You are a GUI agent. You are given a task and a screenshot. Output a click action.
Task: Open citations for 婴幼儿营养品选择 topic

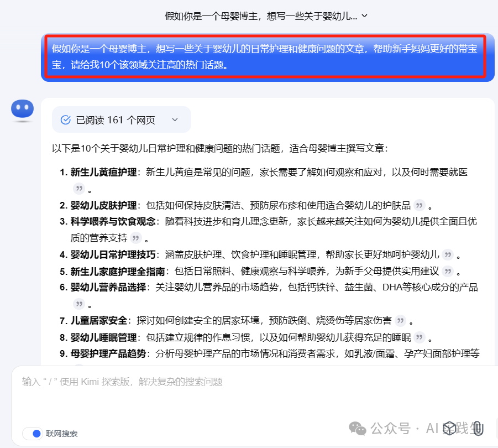(x=79, y=304)
